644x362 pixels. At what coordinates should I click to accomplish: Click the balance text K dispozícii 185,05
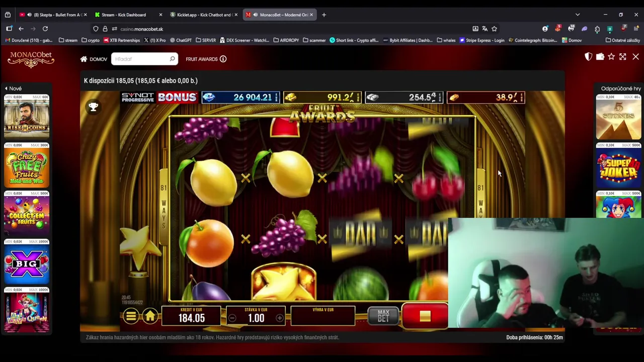pyautogui.click(x=140, y=80)
